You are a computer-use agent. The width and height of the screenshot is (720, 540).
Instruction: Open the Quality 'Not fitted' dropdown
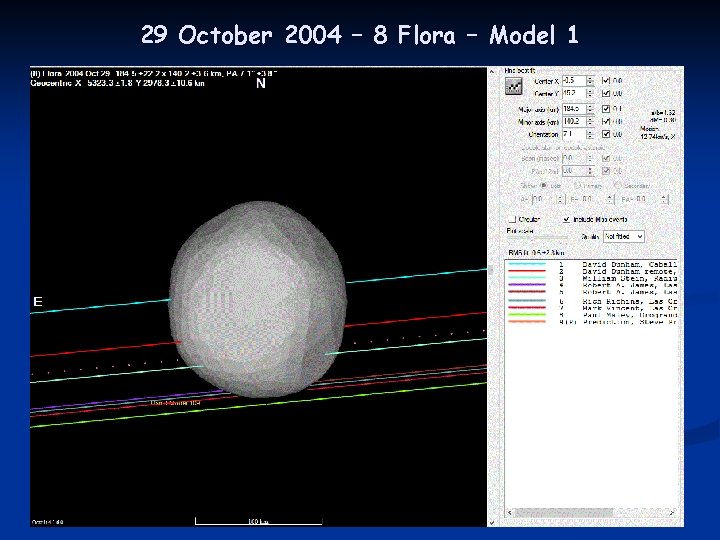click(622, 237)
